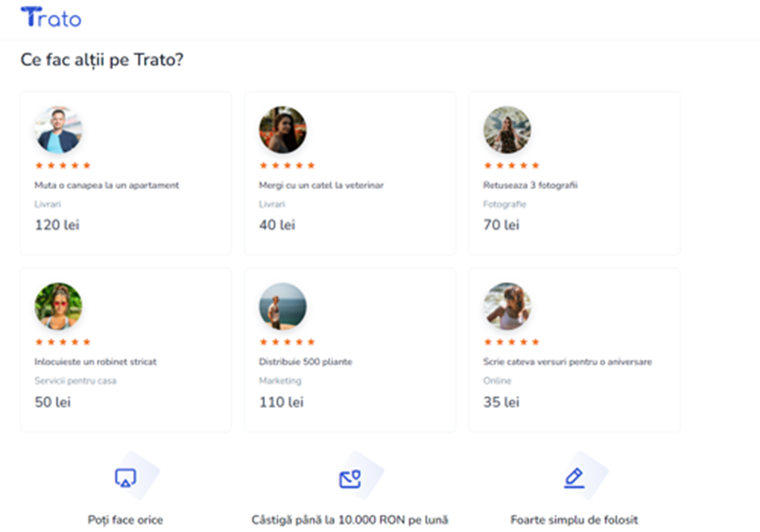Viewport: 760px width, 532px height.
Task: Click the avatar on the 'Inlocuieste un robinet' card
Action: click(58, 307)
